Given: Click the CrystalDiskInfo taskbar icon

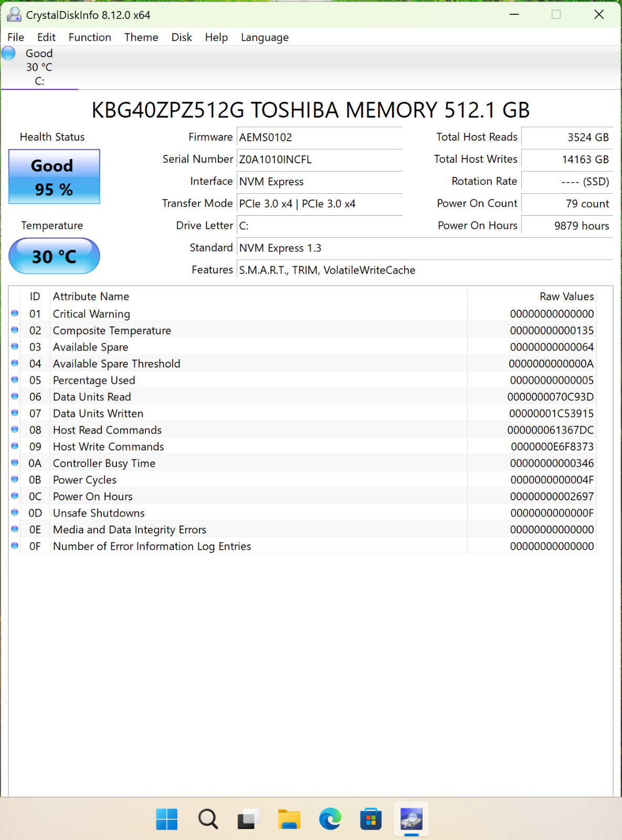Looking at the screenshot, I should pyautogui.click(x=412, y=819).
